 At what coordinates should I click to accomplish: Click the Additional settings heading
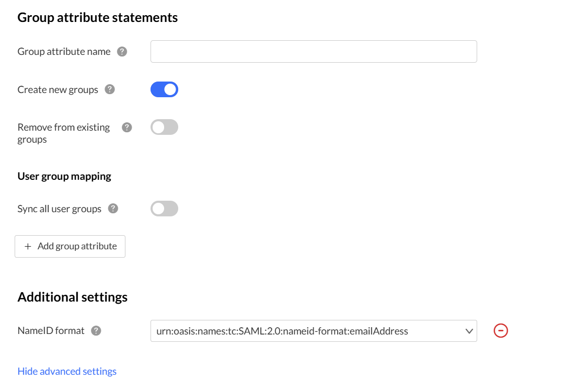pos(73,297)
